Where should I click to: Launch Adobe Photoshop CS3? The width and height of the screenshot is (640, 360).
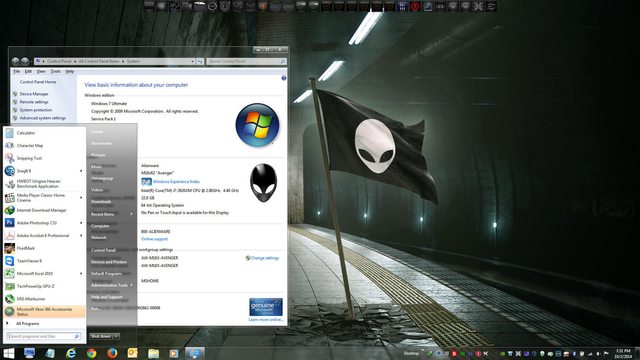tap(44, 223)
